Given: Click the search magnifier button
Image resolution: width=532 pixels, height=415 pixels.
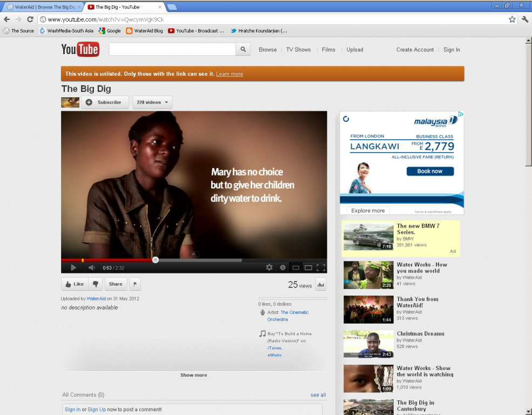Looking at the screenshot, I should pos(243,50).
